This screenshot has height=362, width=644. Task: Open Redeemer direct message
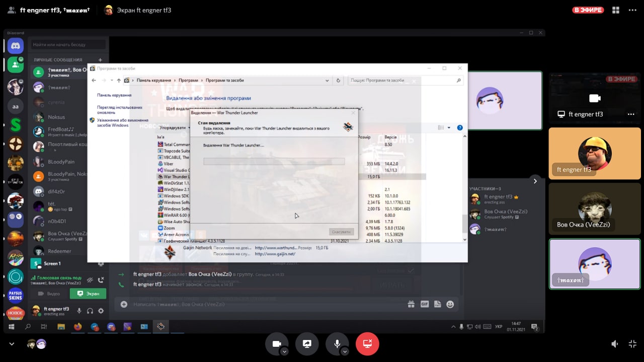coord(59,251)
